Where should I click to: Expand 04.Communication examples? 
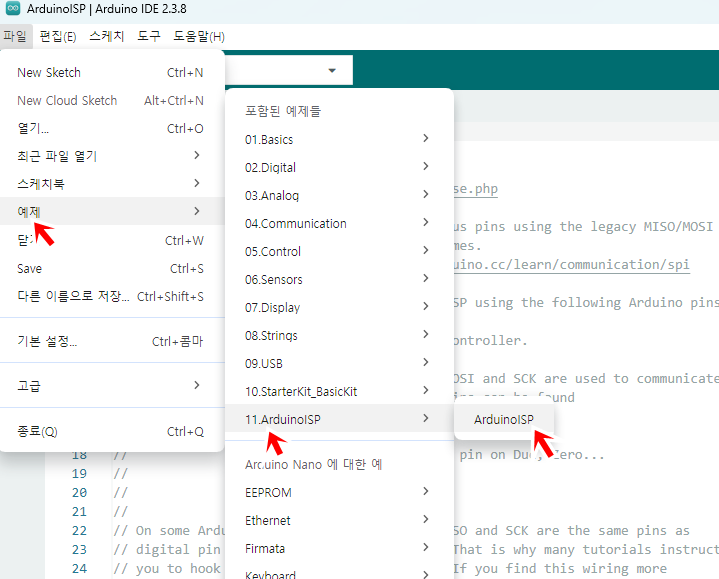pyautogui.click(x=339, y=223)
